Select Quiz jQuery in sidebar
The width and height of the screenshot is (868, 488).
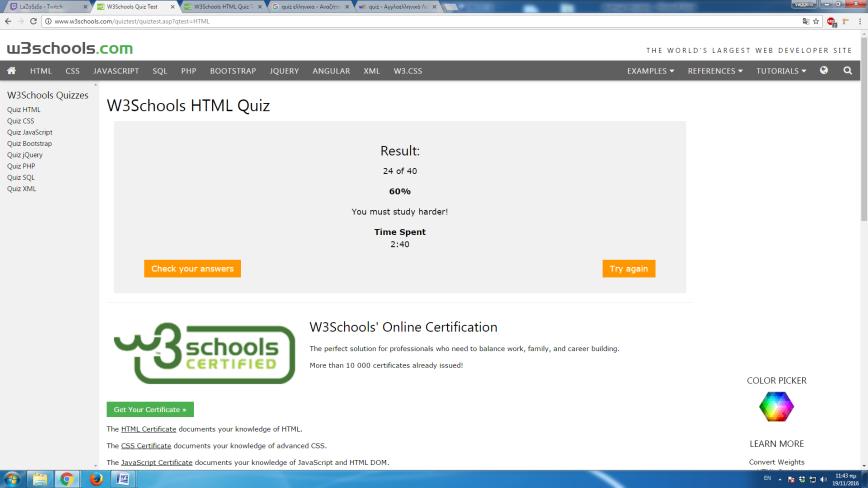point(25,155)
